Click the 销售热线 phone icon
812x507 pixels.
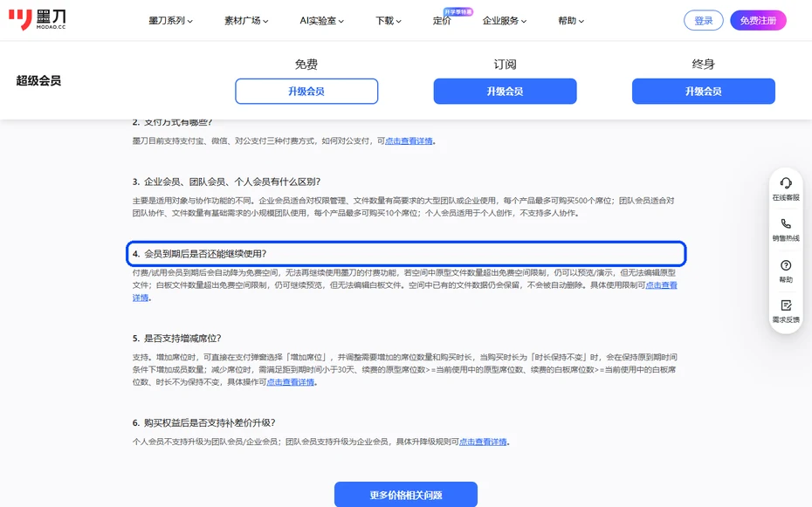tap(786, 223)
